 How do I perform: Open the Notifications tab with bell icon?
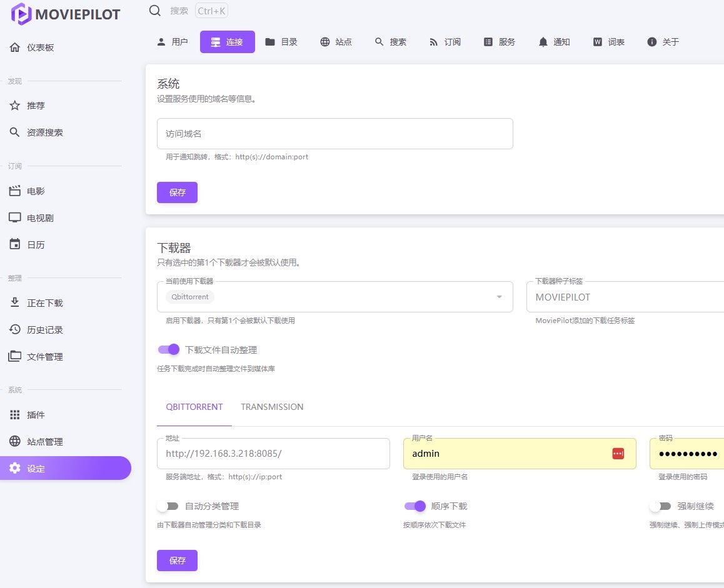point(553,42)
